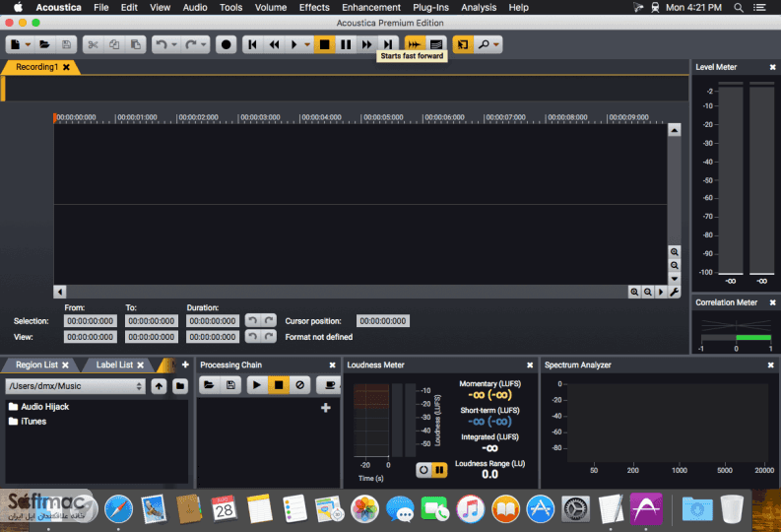The image size is (781, 532).
Task: Toggle the highlighted scrub mode toolbar button
Action: point(415,45)
